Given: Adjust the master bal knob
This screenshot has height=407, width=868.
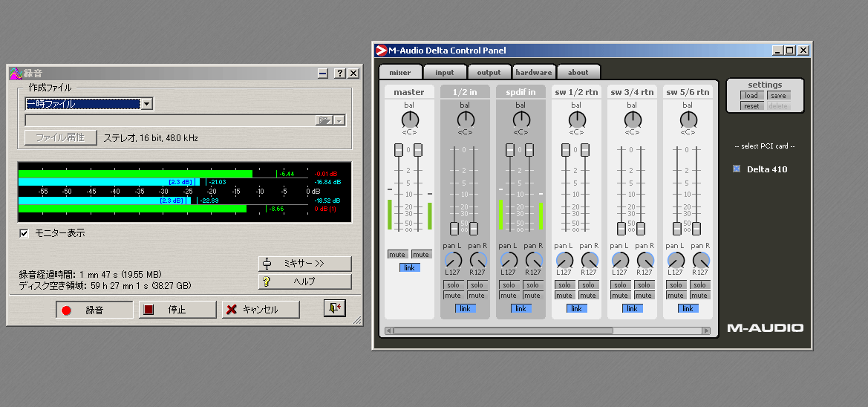Looking at the screenshot, I should click(410, 119).
